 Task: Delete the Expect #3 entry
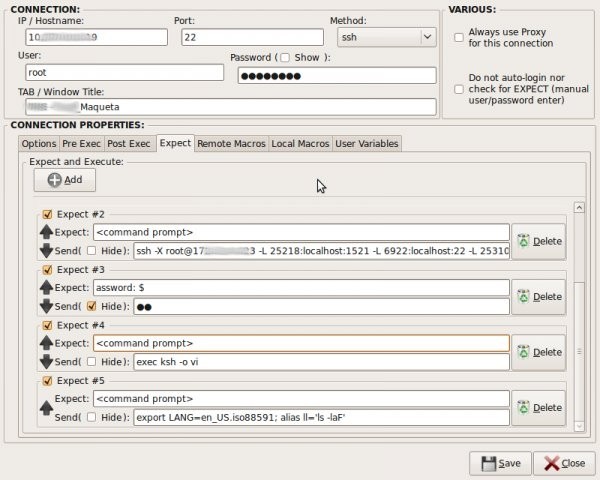539,297
